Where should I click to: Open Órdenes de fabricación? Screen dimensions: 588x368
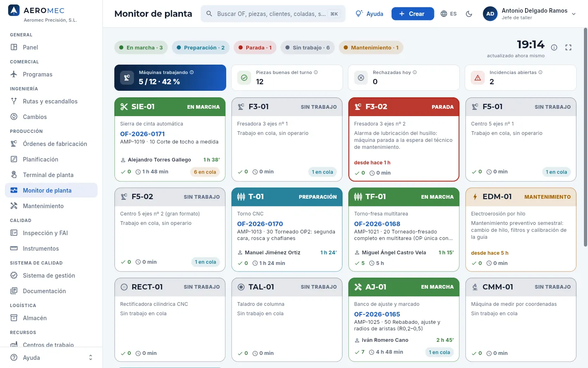(x=51, y=144)
